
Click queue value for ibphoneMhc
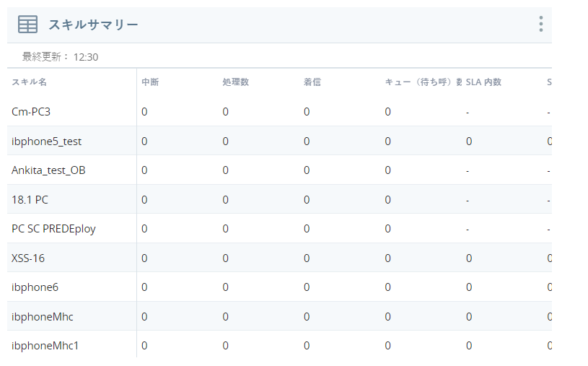click(387, 317)
